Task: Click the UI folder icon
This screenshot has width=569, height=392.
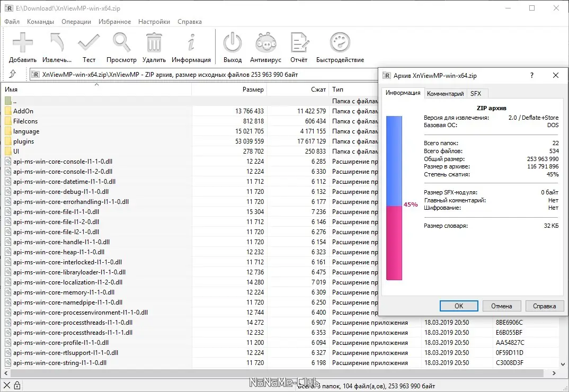Action: (x=8, y=152)
